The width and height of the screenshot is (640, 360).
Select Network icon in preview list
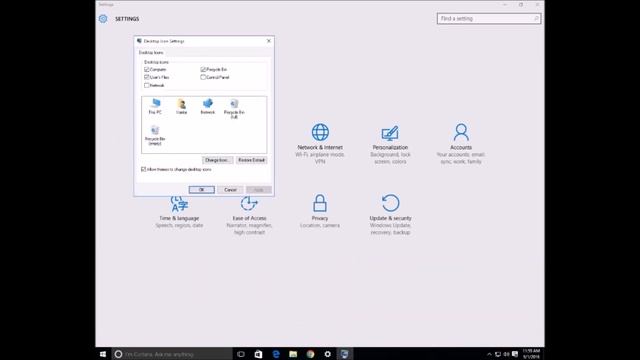(x=208, y=106)
